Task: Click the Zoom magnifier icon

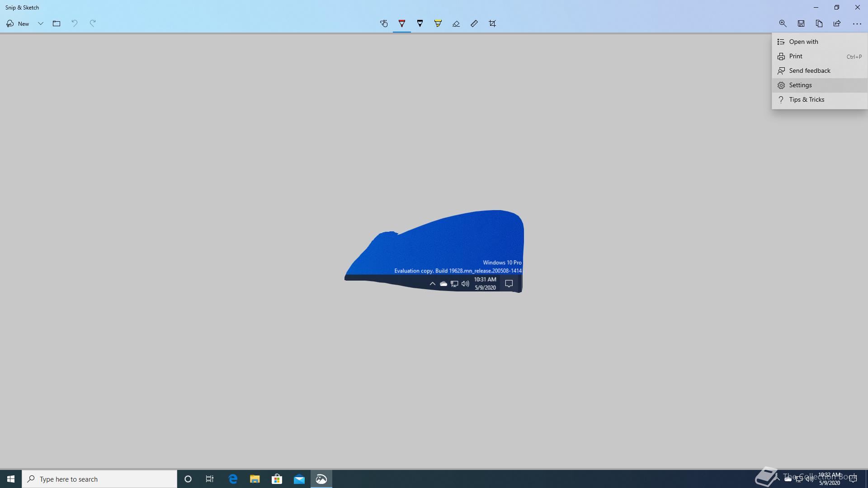Action: coord(783,23)
